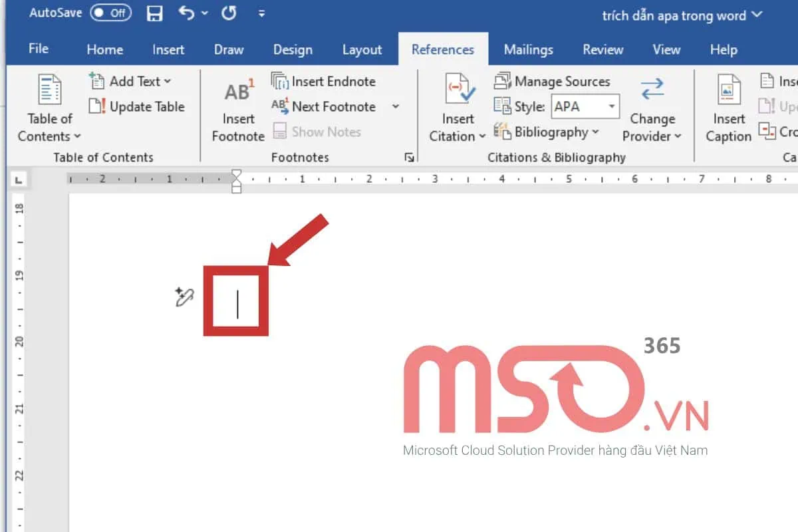Click the Change Provider button
Image resolution: width=798 pixels, height=532 pixels.
(x=652, y=108)
